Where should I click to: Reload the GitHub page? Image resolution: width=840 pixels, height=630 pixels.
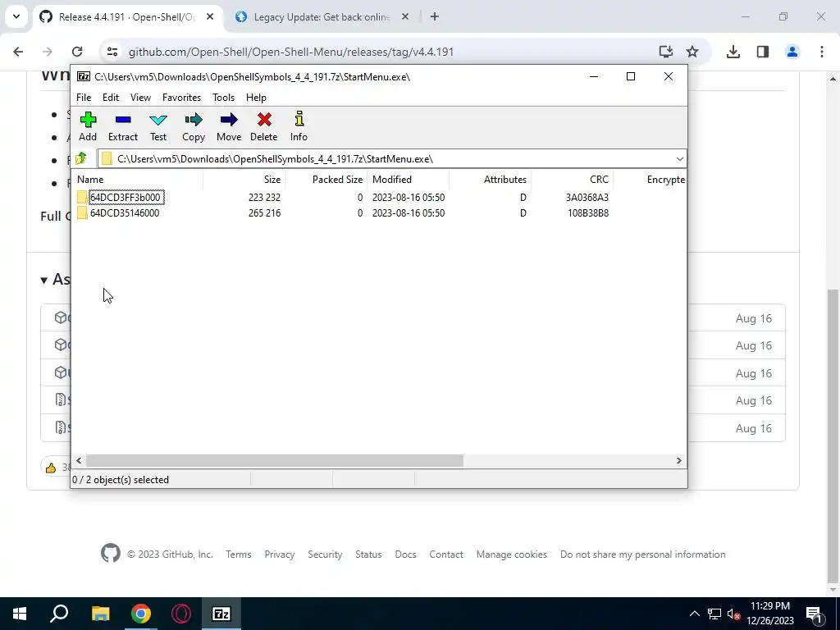tap(77, 52)
